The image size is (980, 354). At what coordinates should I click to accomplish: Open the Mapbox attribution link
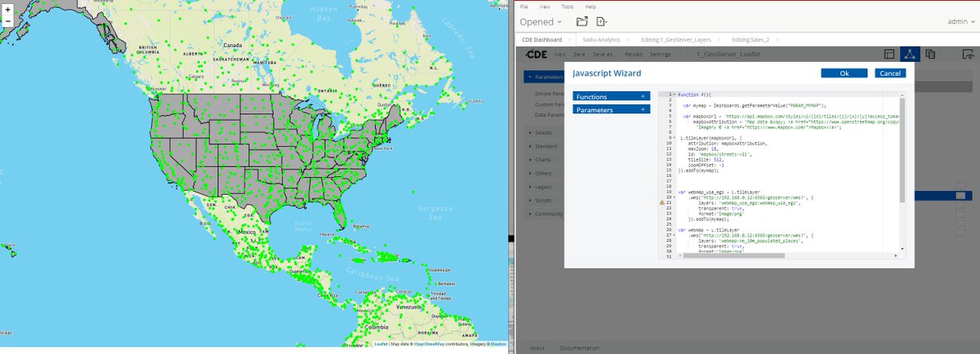coord(497,344)
